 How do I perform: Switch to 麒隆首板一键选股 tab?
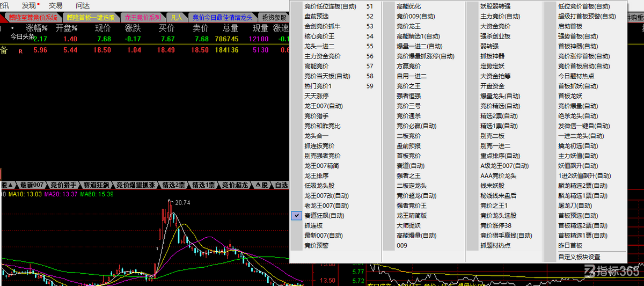91,18
